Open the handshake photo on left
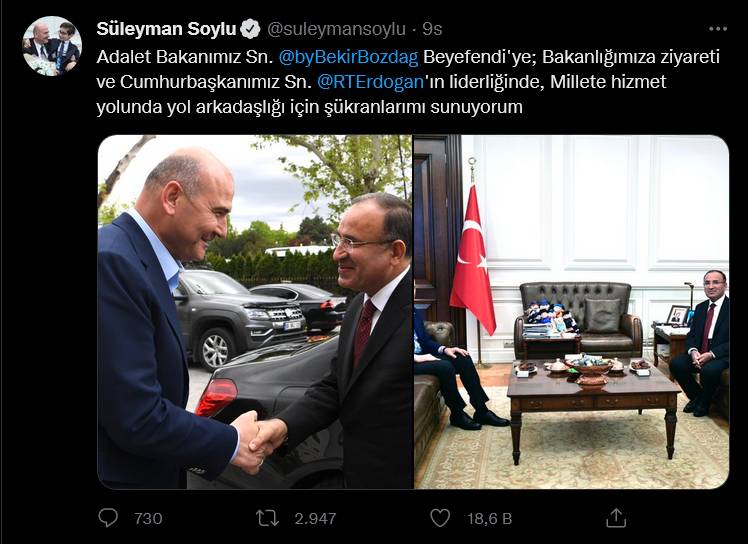Viewport: 748px width, 544px height. [255, 312]
